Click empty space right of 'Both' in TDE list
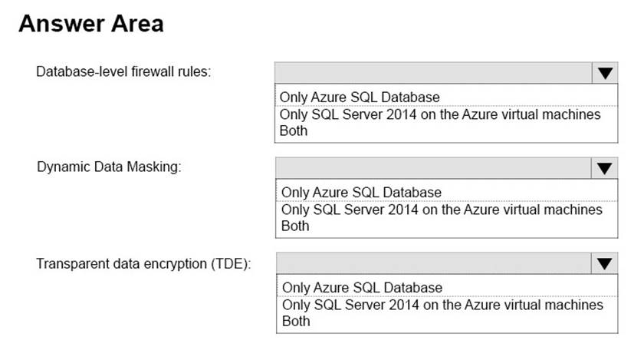644x350 pixels. coord(460,322)
